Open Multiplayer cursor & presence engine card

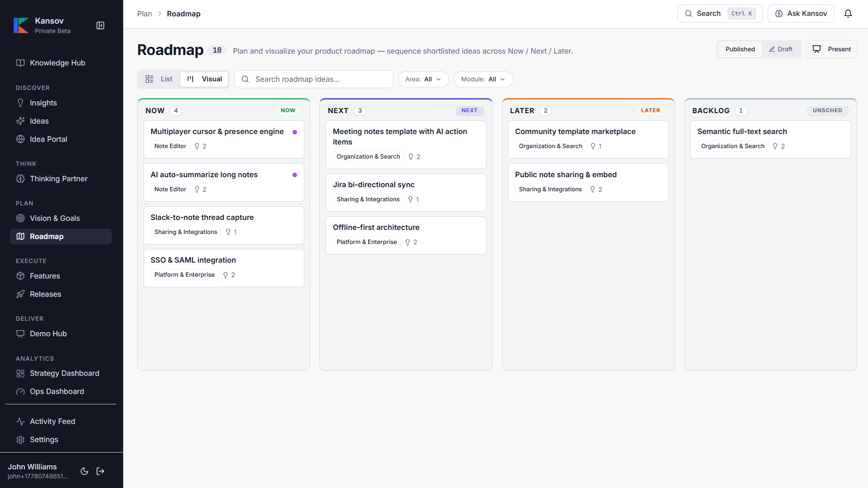pyautogui.click(x=224, y=139)
